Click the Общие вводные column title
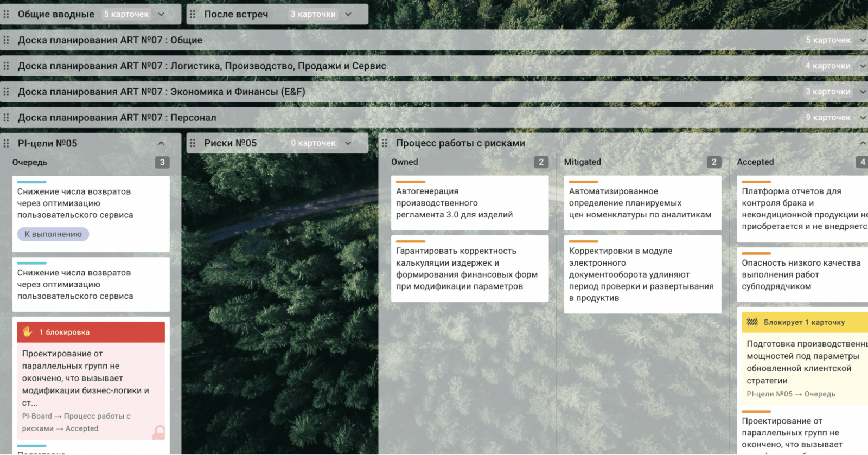The width and height of the screenshot is (868, 455). point(56,14)
